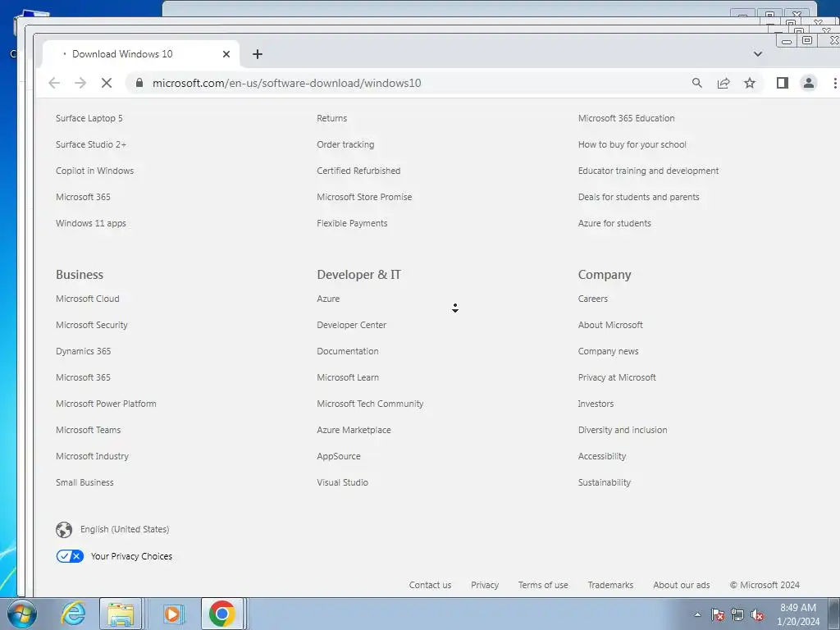The image size is (840, 630).
Task: Launch Windows Media Player from taskbar
Action: (172, 614)
